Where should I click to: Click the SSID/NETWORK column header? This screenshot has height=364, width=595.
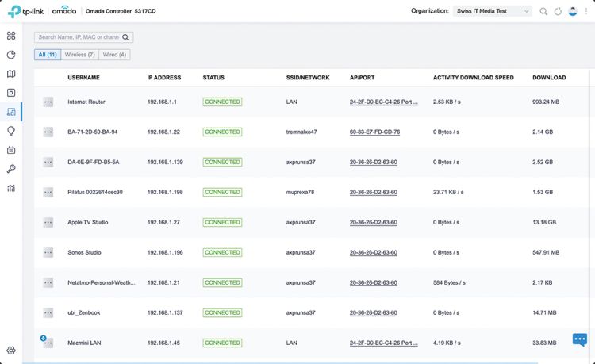(x=308, y=78)
